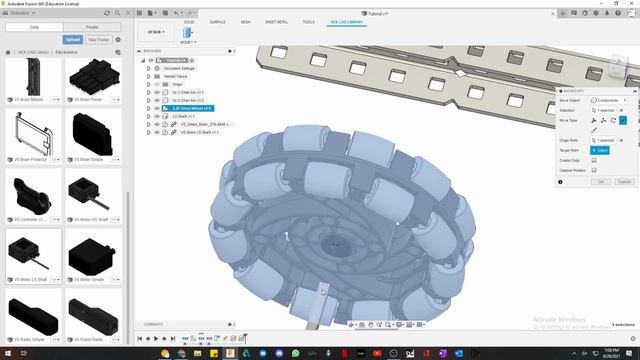640x360 pixels.
Task: Switch to the People tab in data panel
Action: coord(92,27)
